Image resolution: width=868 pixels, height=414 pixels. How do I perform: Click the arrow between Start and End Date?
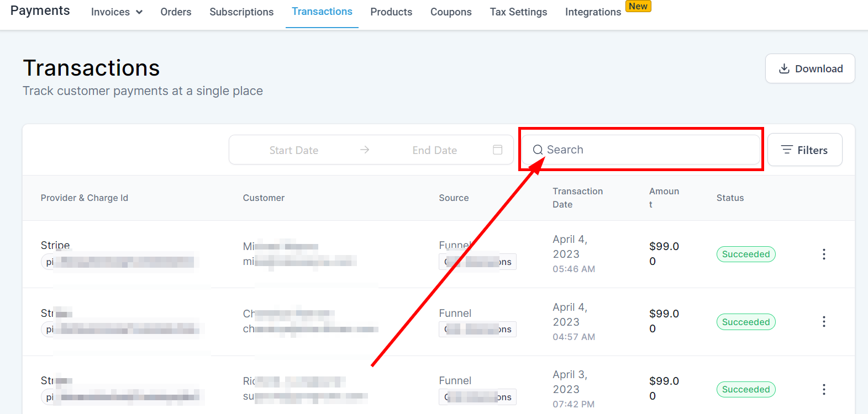[365, 150]
